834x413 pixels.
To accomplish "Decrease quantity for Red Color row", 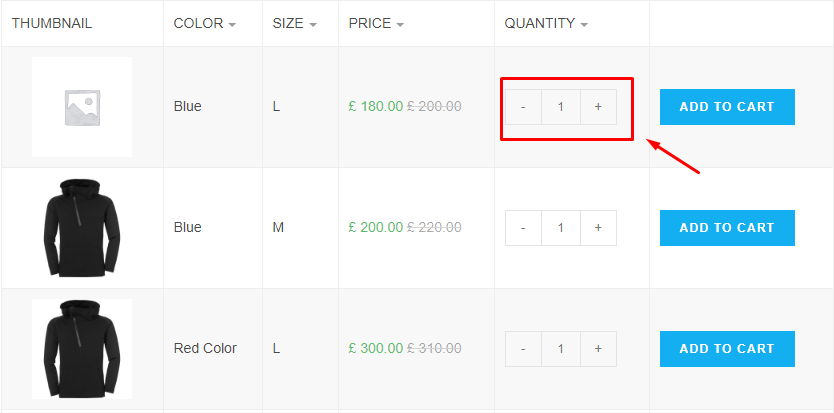I will (523, 349).
